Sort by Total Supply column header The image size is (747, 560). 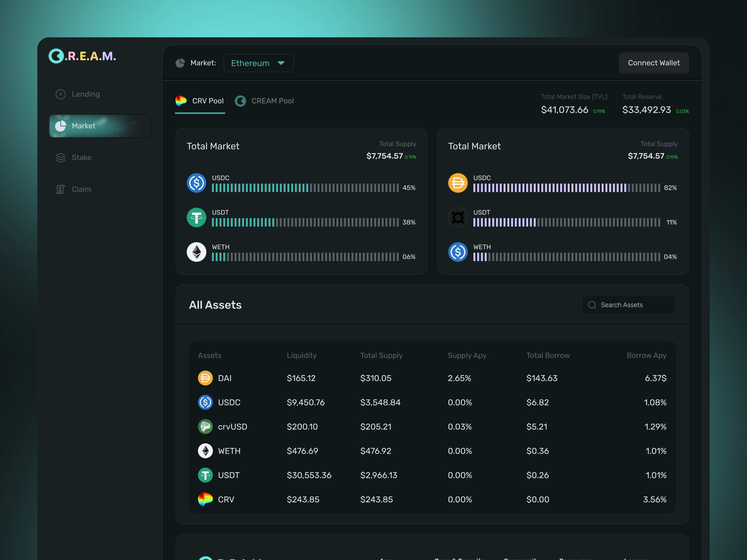tap(381, 355)
